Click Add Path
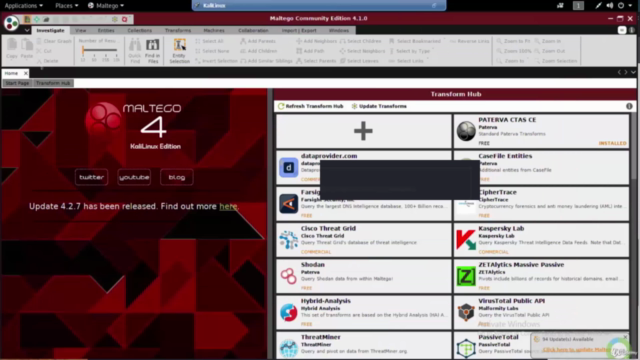This screenshot has width=640, height=360. (310, 51)
